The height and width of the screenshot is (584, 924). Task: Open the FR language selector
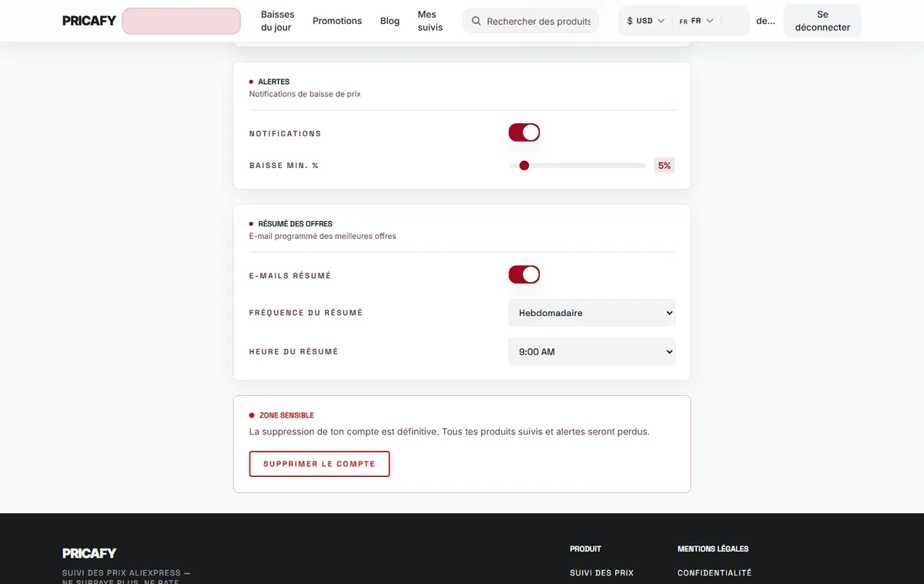tap(696, 21)
